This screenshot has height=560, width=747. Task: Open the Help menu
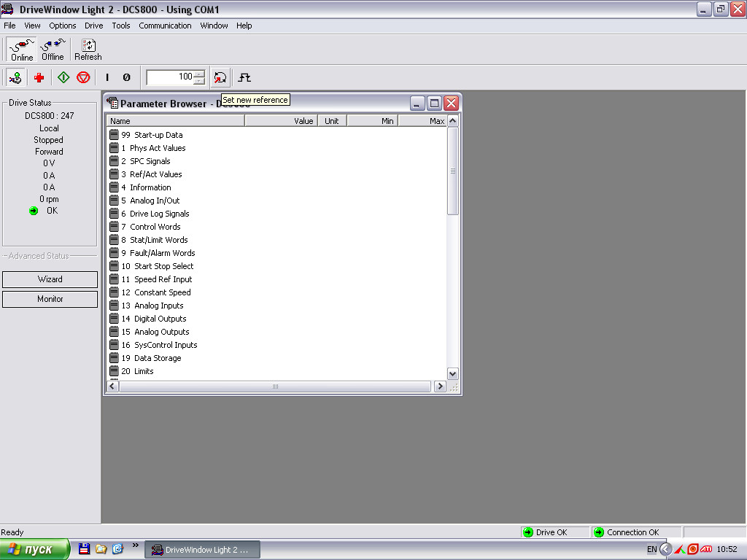(244, 26)
